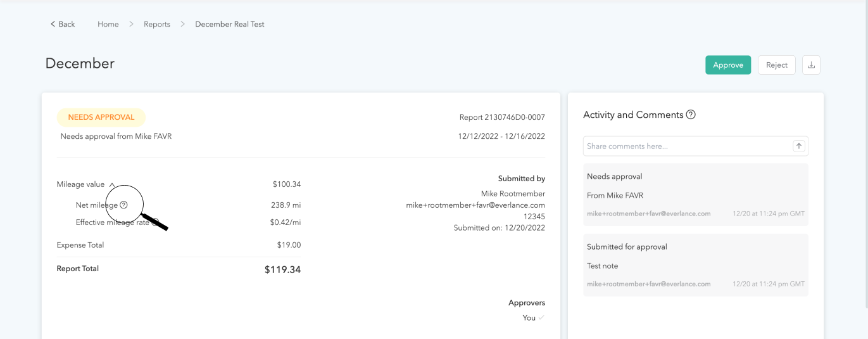
Task: Navigate to the Reports breadcrumb
Action: (157, 24)
